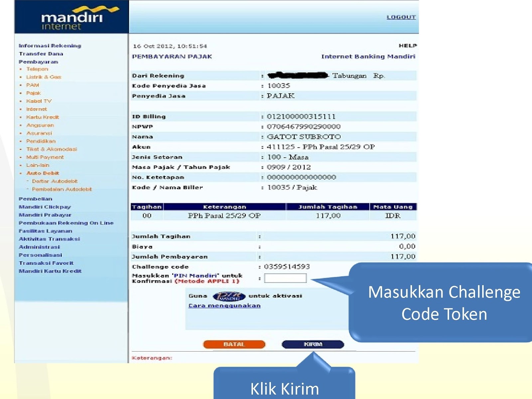Click the PIN Mandiri token icon
The width and height of the screenshot is (532, 399).
(229, 296)
